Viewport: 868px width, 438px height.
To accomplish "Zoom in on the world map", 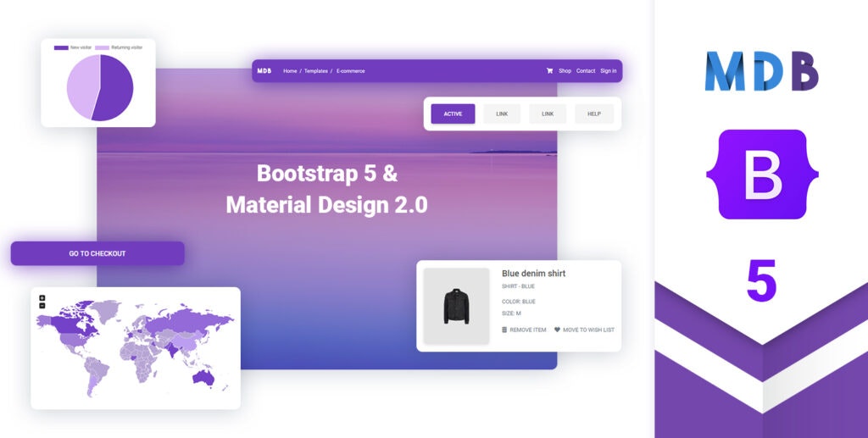I will tap(42, 298).
